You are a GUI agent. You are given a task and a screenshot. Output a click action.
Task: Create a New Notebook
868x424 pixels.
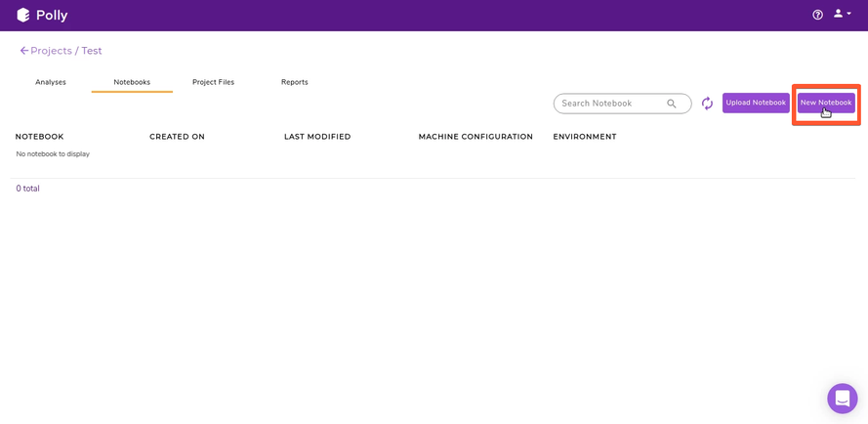pos(826,104)
